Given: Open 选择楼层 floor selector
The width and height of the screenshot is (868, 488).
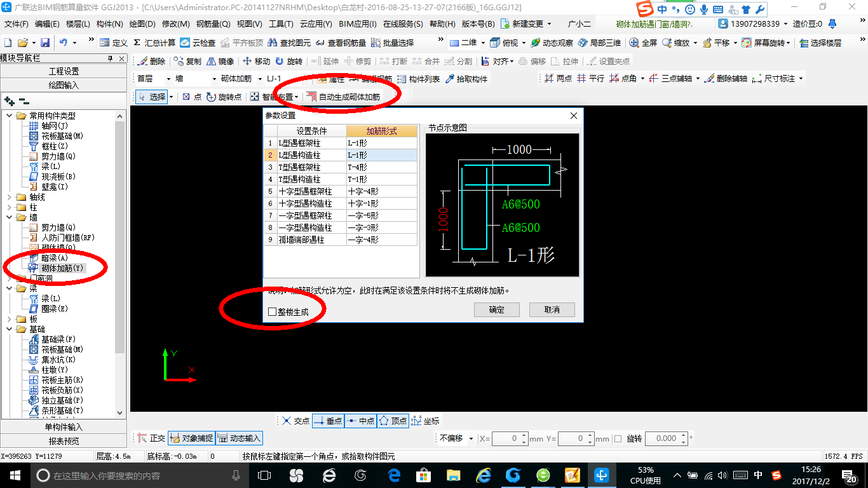Looking at the screenshot, I should (x=820, y=43).
